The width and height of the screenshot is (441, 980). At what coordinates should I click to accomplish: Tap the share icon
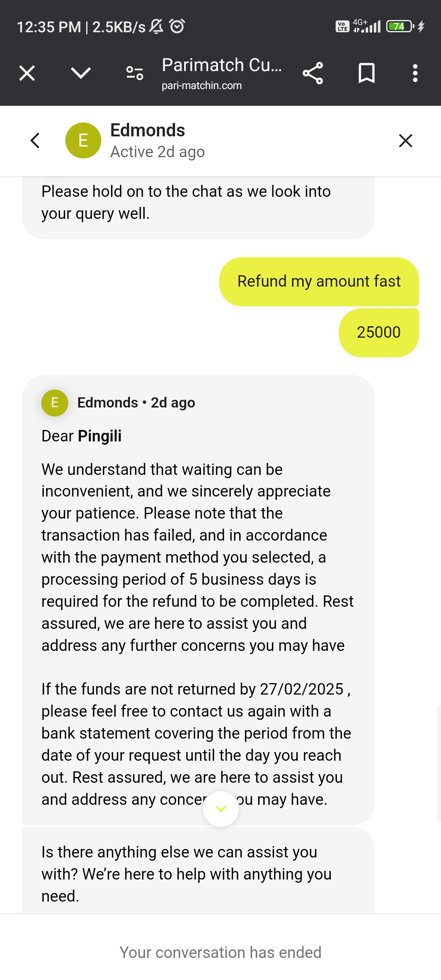click(313, 73)
